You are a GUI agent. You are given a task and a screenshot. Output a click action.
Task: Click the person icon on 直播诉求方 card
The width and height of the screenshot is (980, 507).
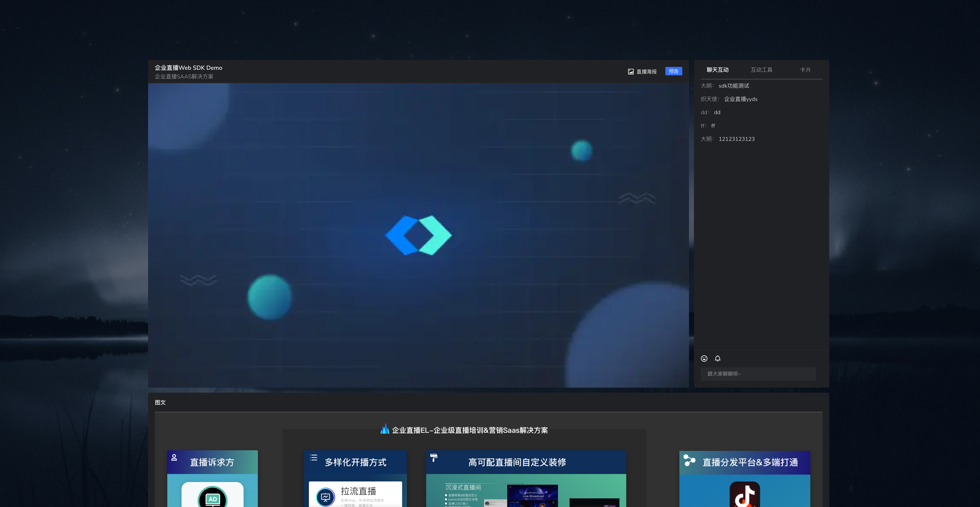(174, 458)
